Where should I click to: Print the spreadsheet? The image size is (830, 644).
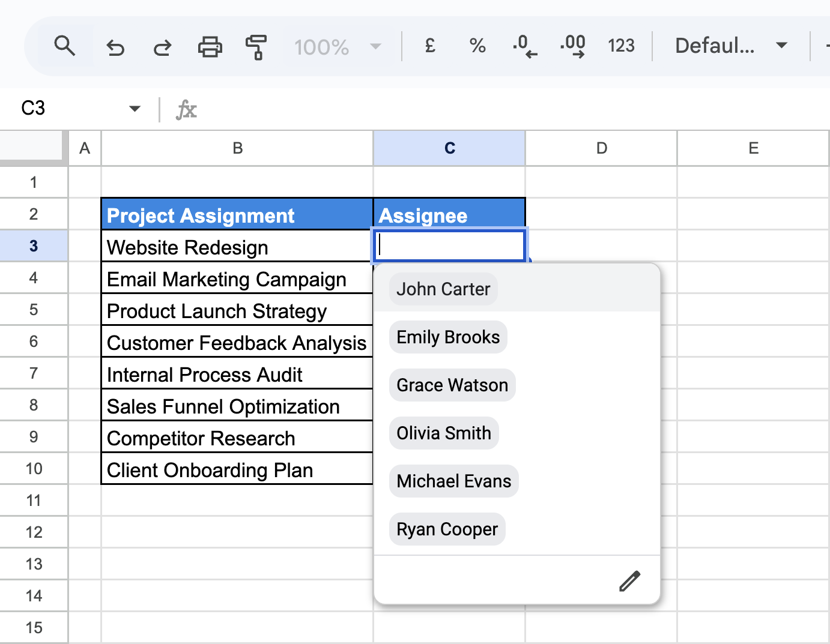[x=210, y=46]
